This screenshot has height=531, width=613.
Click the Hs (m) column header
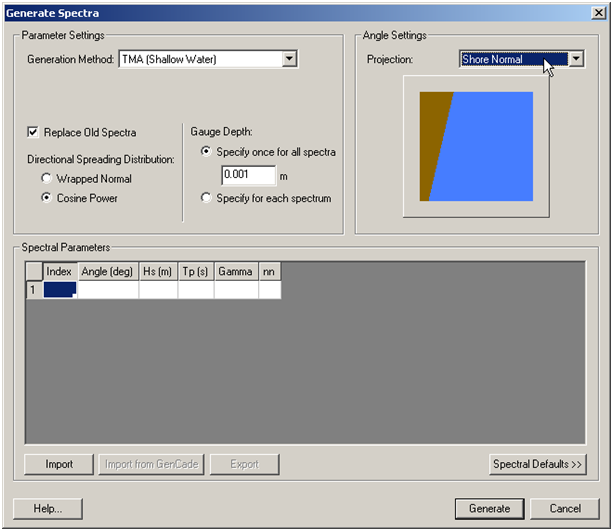(x=158, y=271)
